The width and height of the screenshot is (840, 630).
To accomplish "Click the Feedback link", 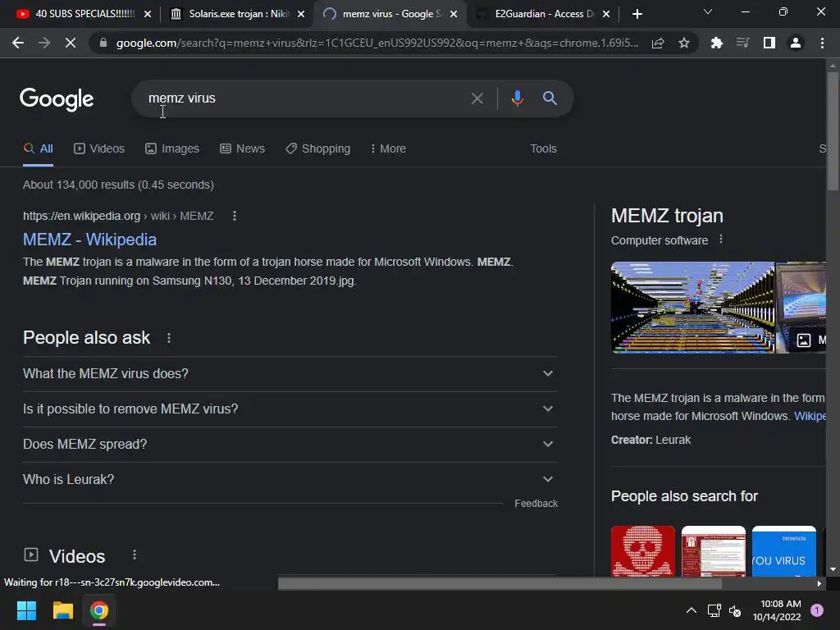I will (536, 504).
